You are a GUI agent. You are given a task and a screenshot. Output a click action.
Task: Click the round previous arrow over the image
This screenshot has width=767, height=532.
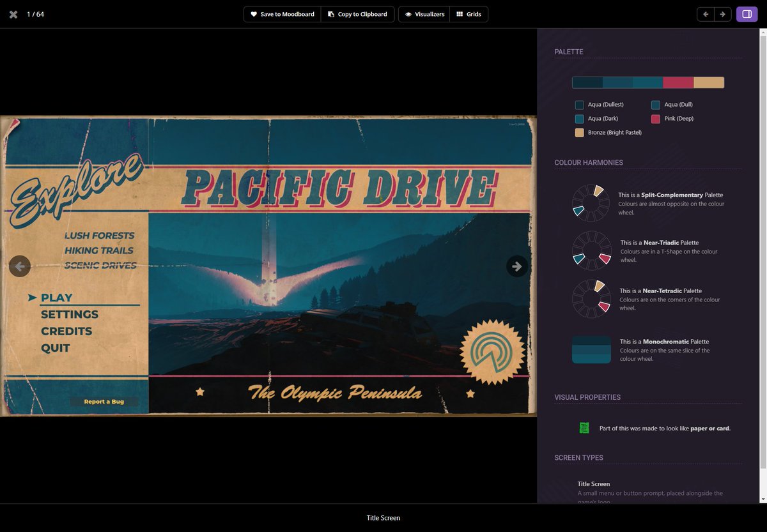[20, 266]
